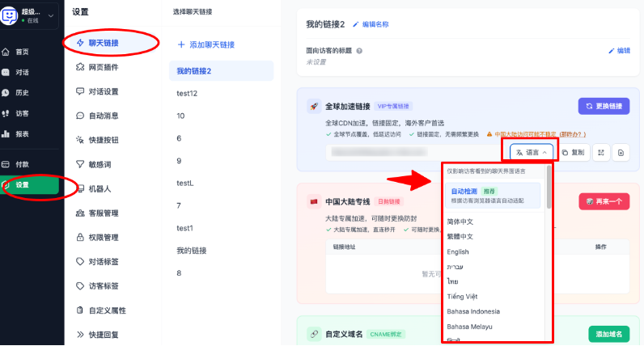644x346 pixels.
Task: Click the lock icon beside 权限管理
Action: [x=80, y=237]
